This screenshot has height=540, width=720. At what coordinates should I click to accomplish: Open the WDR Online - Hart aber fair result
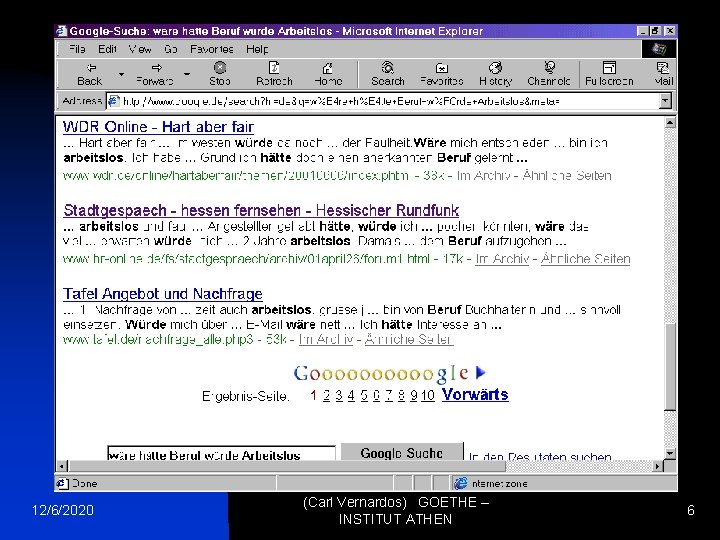click(x=158, y=127)
